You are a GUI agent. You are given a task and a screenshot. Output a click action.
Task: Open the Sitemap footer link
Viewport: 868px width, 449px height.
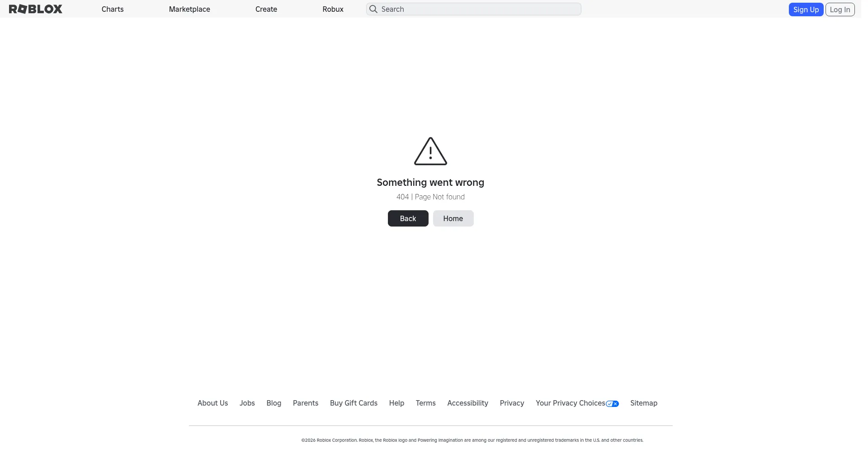tap(644, 403)
